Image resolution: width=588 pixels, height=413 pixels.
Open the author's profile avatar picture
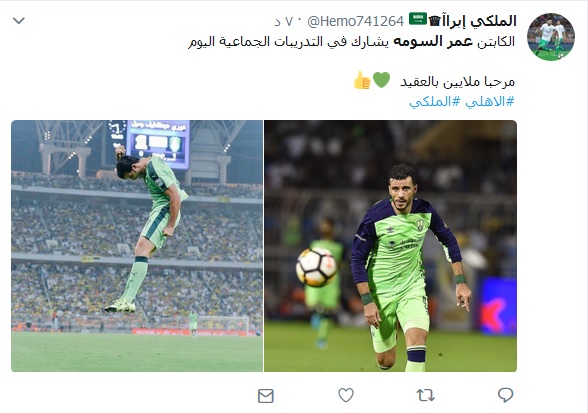point(551,37)
